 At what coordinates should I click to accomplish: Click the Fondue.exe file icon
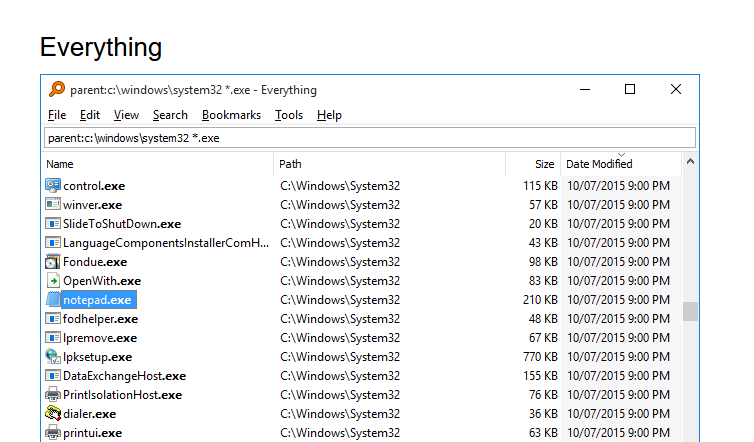pos(53,262)
